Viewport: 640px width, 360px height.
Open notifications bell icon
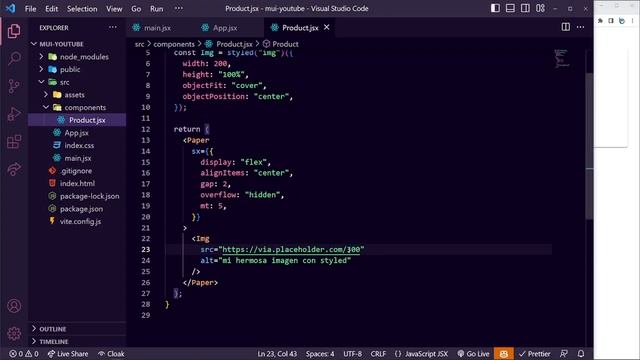tap(581, 354)
